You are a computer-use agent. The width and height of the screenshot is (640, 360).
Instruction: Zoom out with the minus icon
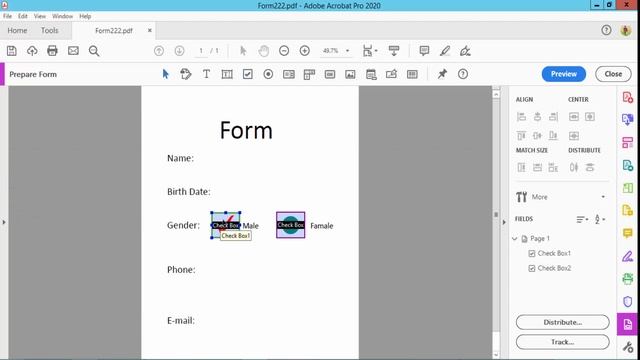click(284, 51)
